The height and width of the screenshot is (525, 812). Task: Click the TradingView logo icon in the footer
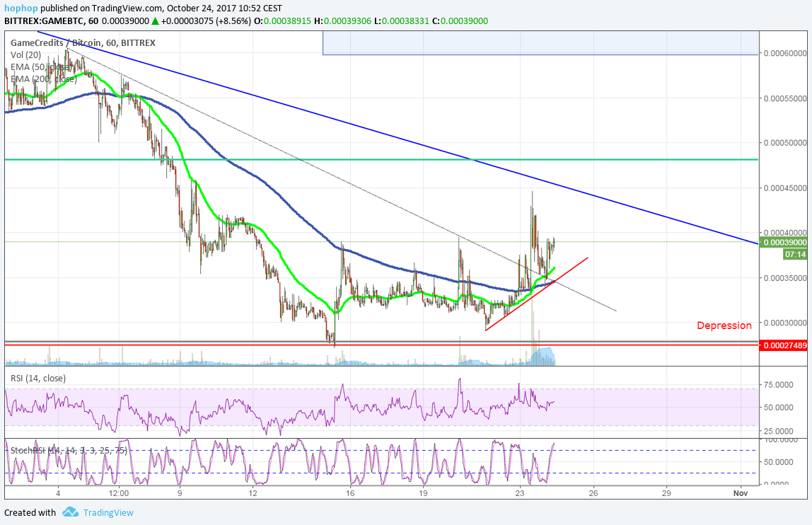(70, 512)
